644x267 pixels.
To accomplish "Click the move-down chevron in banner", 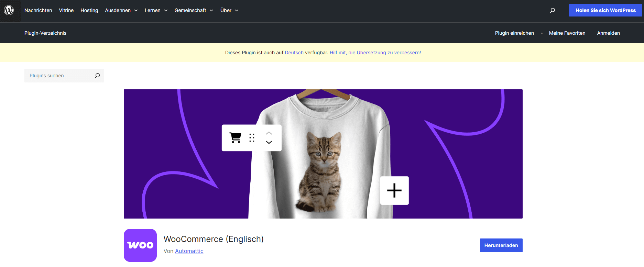I will point(269,142).
